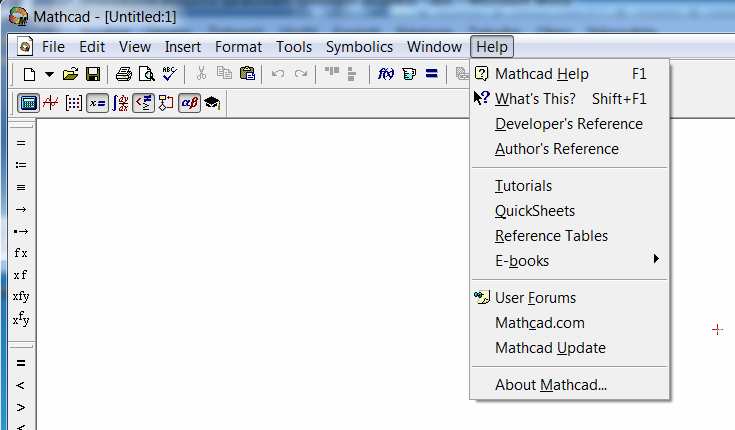Screen dimensions: 735x430
Task: Open the Edit menu
Action: pyautogui.click(x=92, y=47)
